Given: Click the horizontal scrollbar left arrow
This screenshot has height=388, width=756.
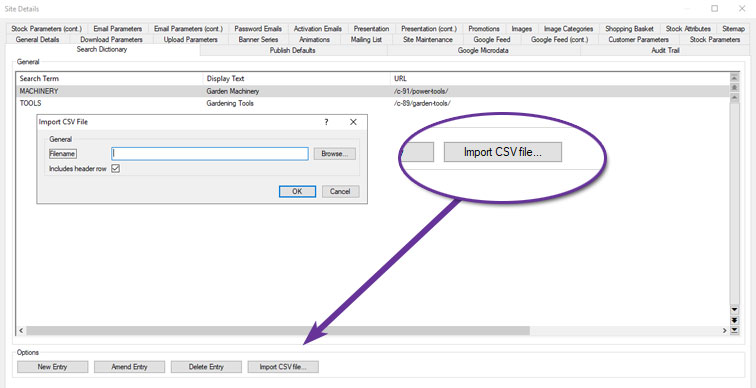Looking at the screenshot, I should coord(21,331).
